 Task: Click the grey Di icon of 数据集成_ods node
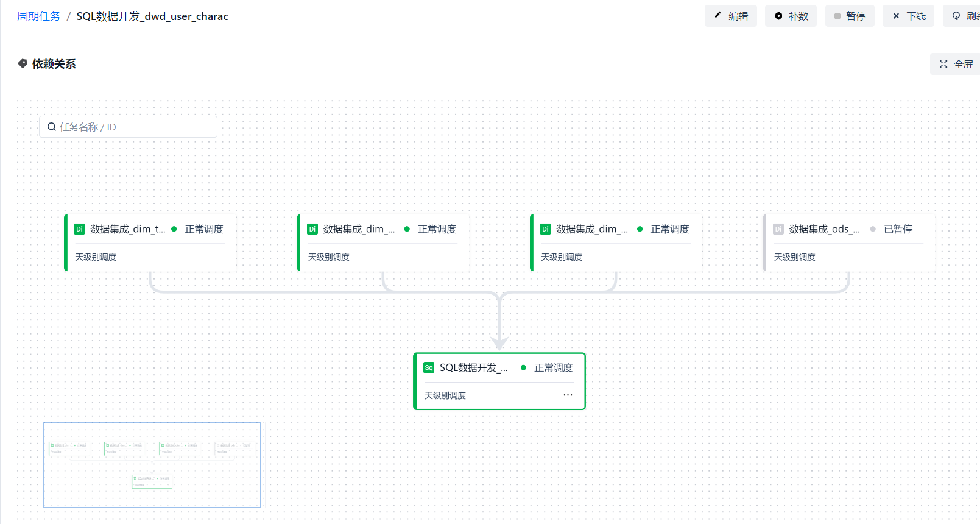pos(778,229)
